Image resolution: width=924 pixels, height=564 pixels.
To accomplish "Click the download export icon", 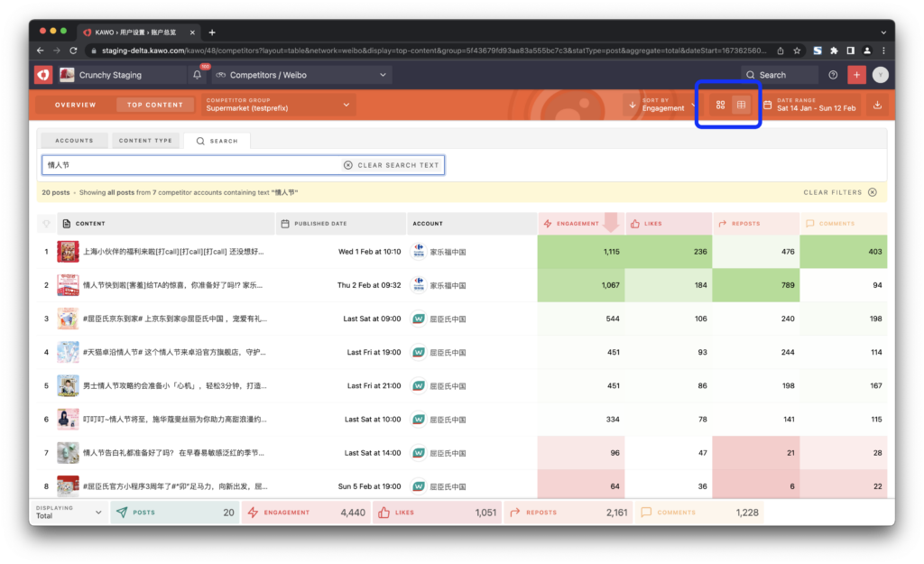I will click(x=877, y=105).
